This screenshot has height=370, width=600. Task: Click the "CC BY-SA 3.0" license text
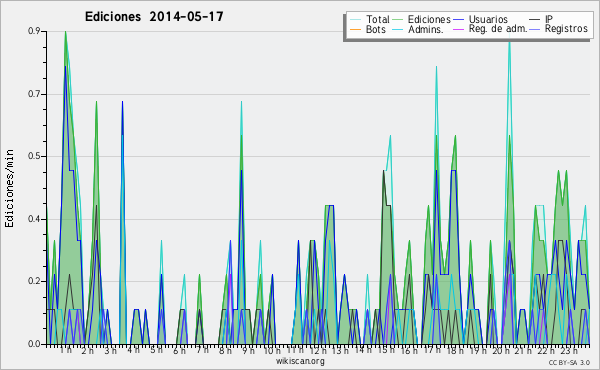coord(569,362)
